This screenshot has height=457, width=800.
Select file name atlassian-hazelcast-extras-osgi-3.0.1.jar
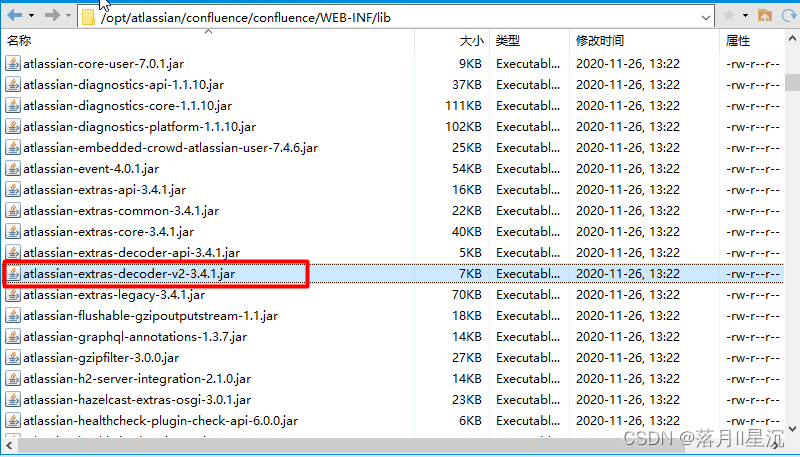click(137, 400)
